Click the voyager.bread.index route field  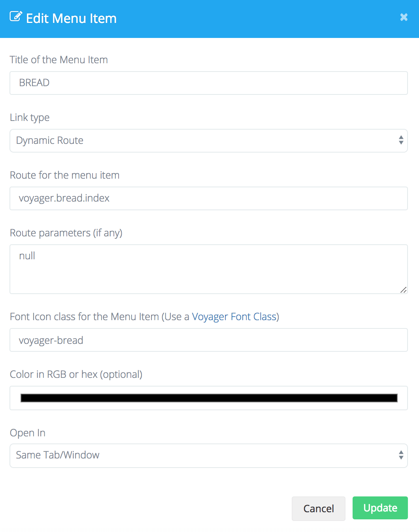[x=208, y=198]
